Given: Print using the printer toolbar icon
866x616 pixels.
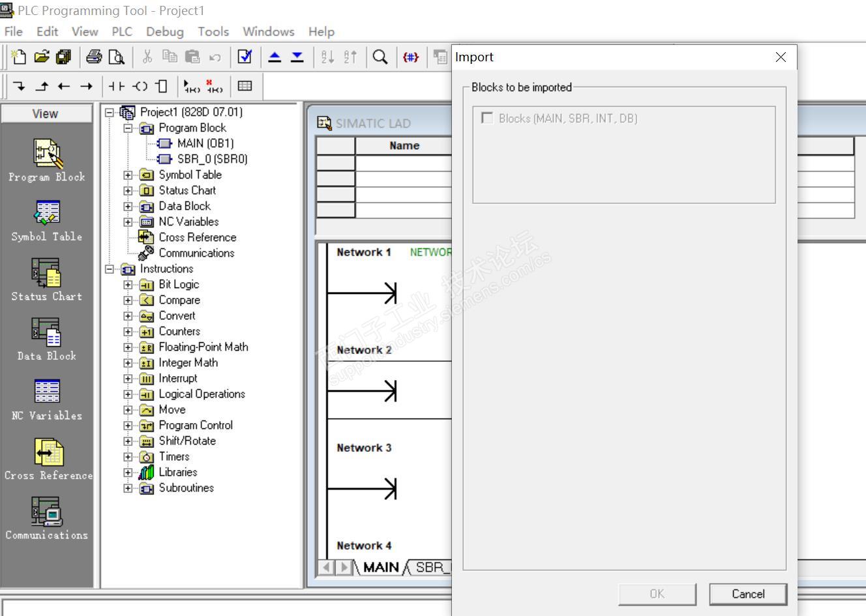Looking at the screenshot, I should [x=94, y=57].
